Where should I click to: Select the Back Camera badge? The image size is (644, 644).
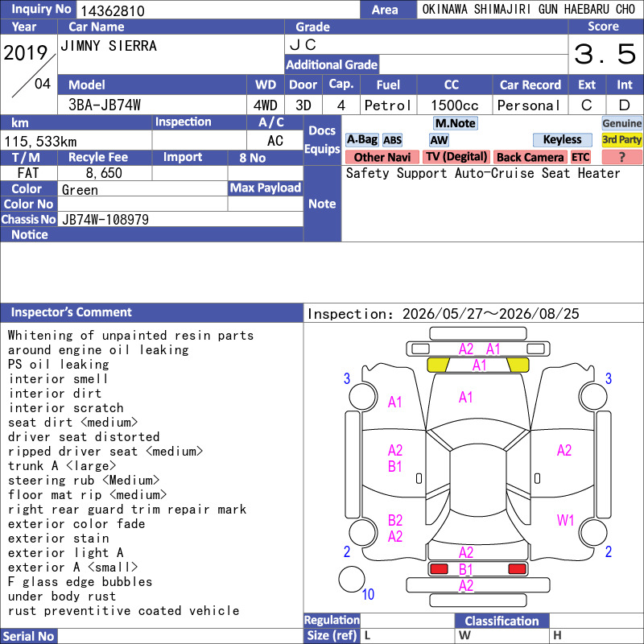tap(530, 157)
